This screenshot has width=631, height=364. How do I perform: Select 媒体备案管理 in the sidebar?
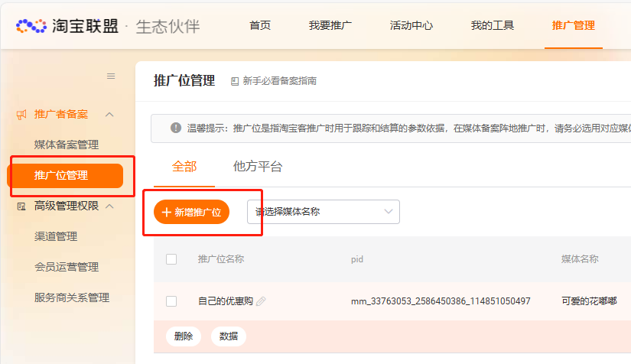point(67,145)
